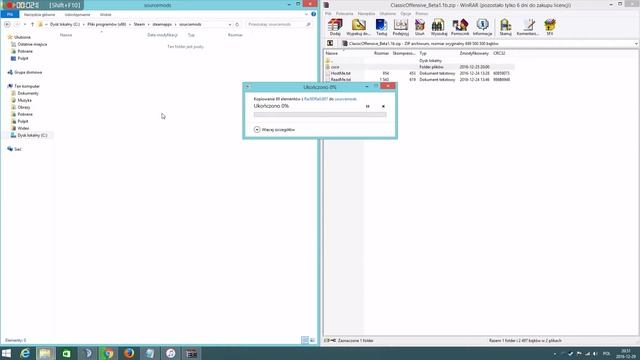Click the source folder link in copy dialog

tap(316, 99)
